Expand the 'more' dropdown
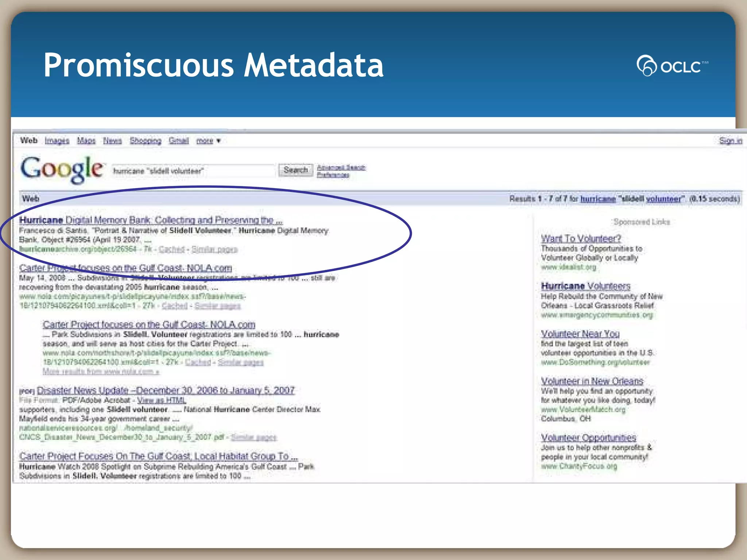The image size is (747, 560). coord(208,141)
